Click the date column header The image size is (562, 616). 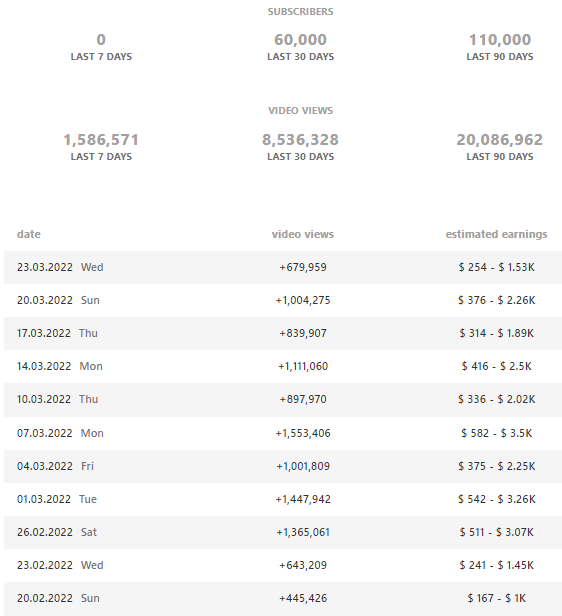(29, 234)
